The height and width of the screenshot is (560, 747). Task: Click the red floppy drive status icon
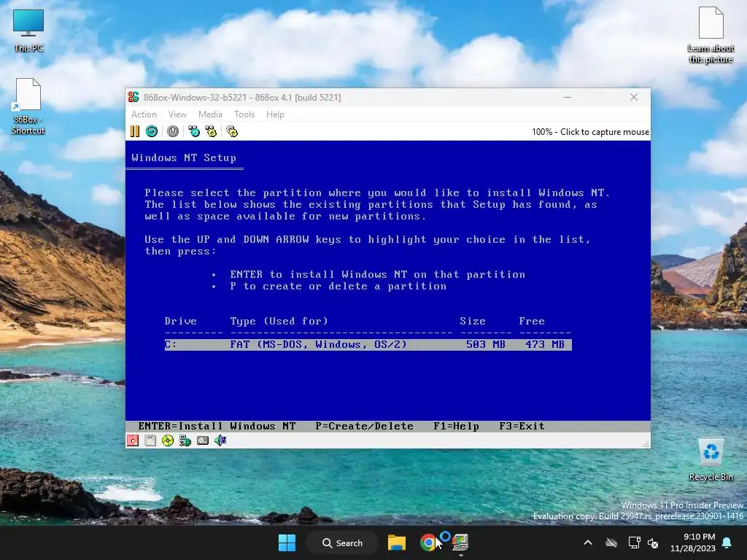point(133,440)
